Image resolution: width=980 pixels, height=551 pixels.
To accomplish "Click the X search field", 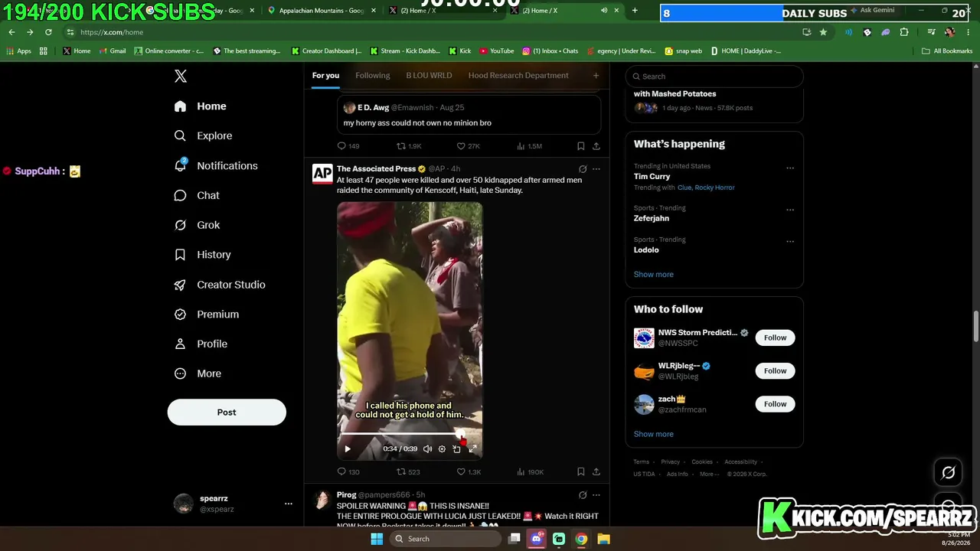I will (x=714, y=77).
